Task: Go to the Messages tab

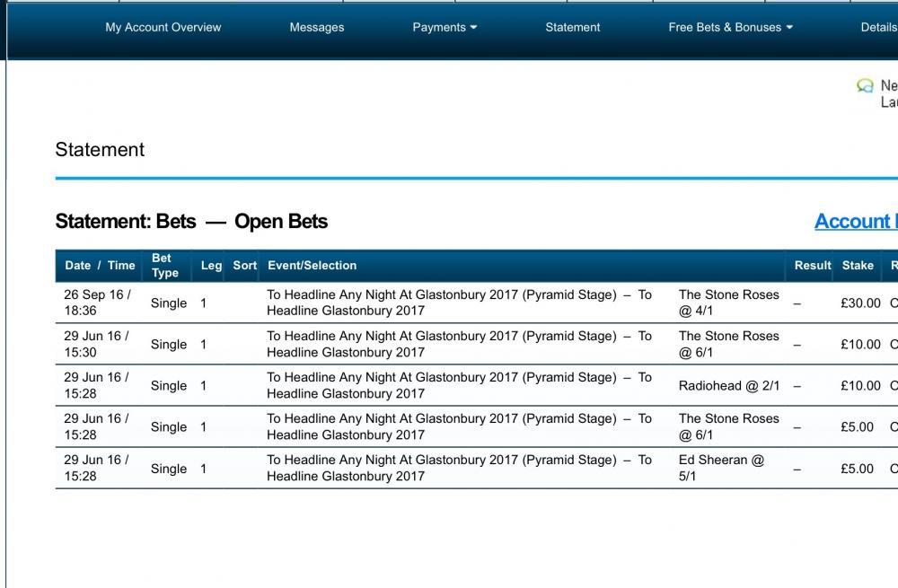Action: (x=317, y=28)
